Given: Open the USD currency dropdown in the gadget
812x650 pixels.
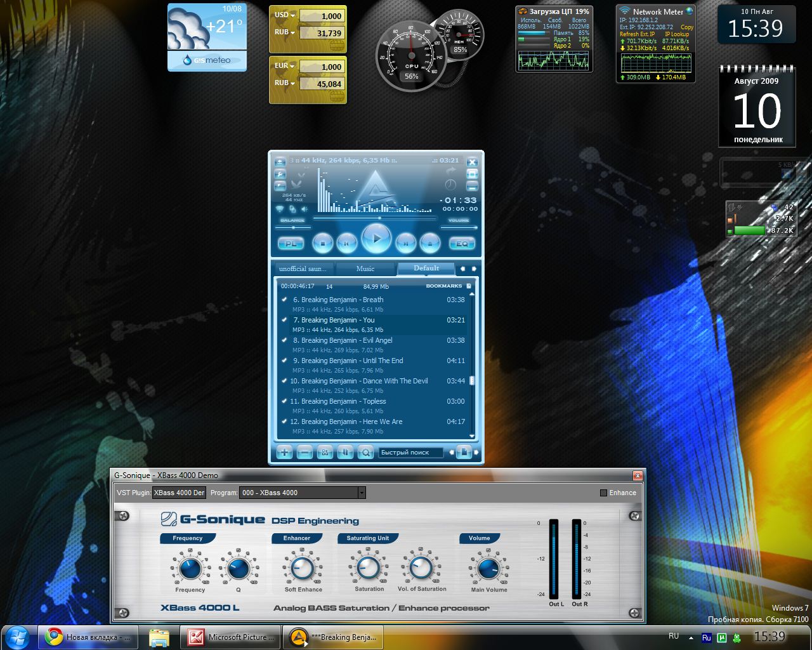Looking at the screenshot, I should 284,15.
